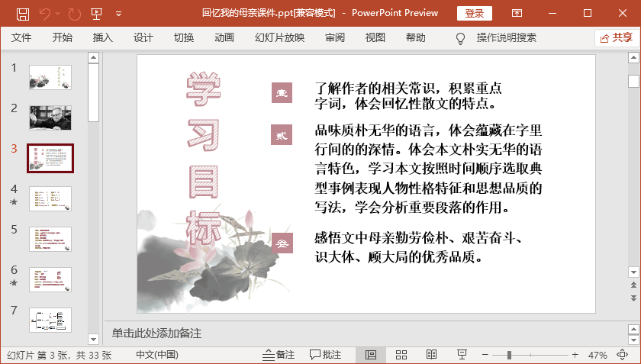Select slide 2 thumbnail with portrait photo
This screenshot has width=641, height=364.
(x=50, y=118)
